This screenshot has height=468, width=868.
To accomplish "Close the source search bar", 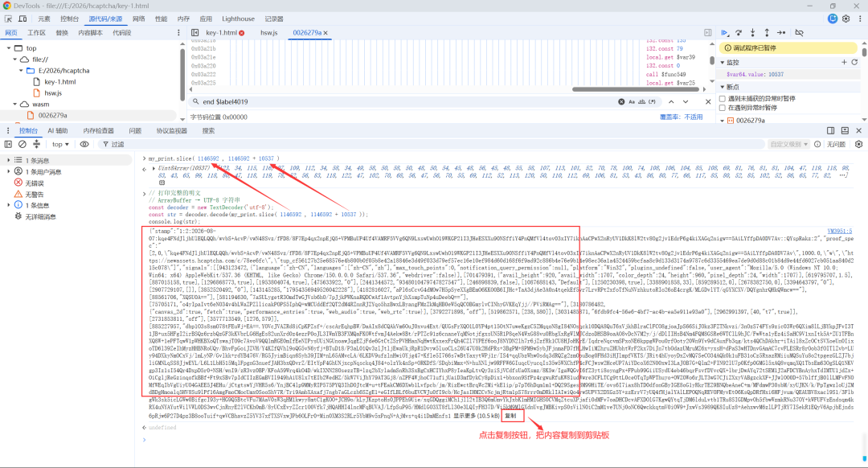I will 708,102.
